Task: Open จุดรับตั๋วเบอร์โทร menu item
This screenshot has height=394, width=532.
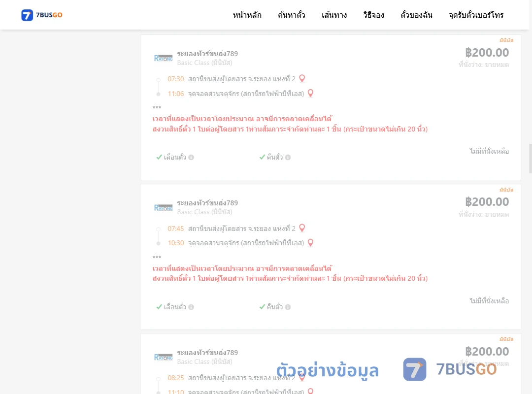Action: (476, 15)
